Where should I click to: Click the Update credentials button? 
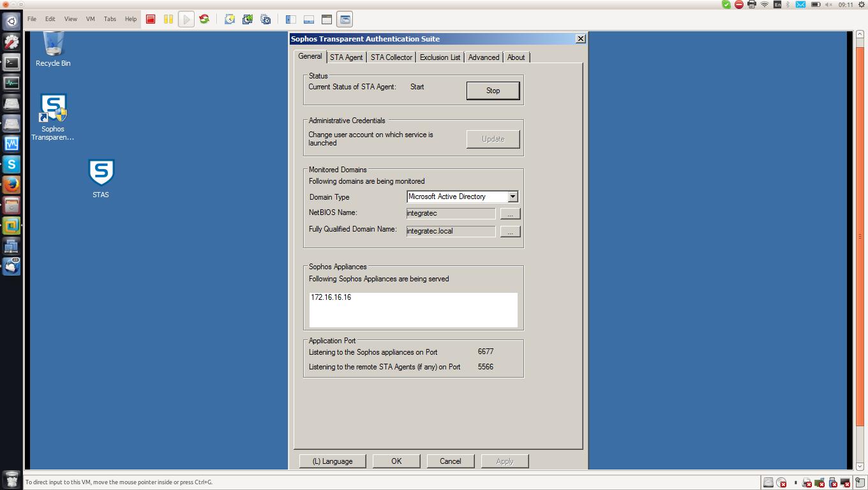(493, 139)
